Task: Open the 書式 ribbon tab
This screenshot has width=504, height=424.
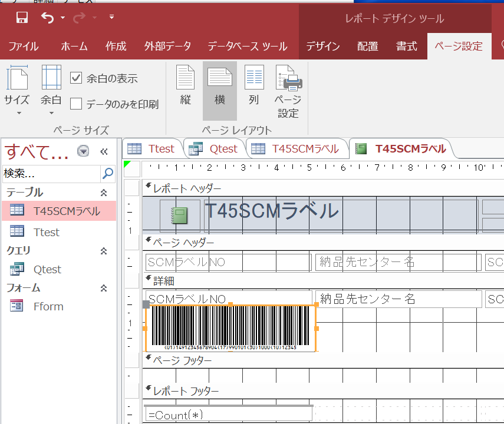Action: (x=406, y=47)
